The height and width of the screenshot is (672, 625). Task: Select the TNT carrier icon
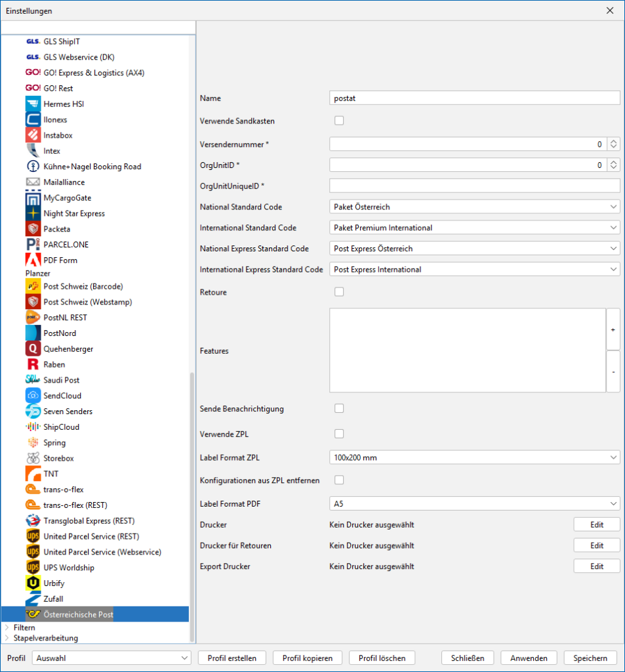click(33, 474)
